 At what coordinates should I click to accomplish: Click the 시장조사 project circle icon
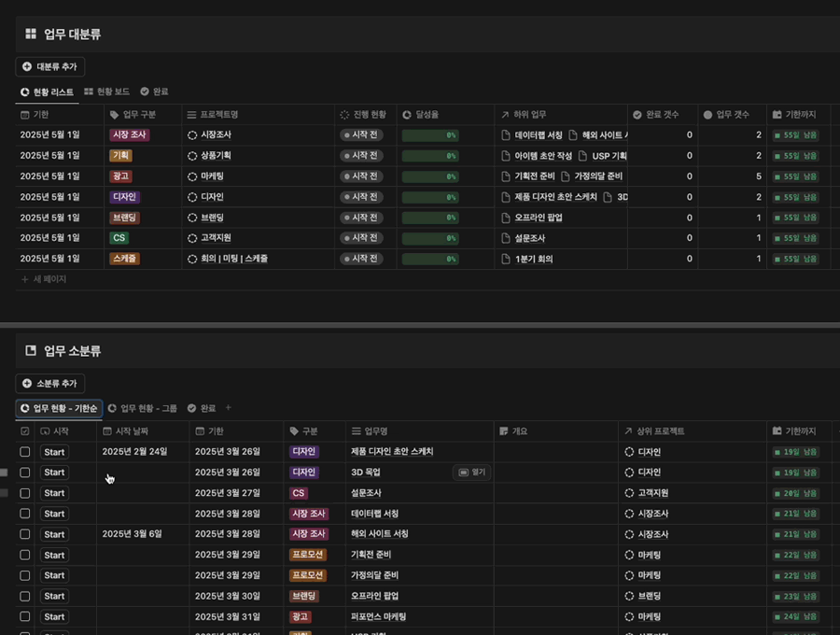(192, 135)
